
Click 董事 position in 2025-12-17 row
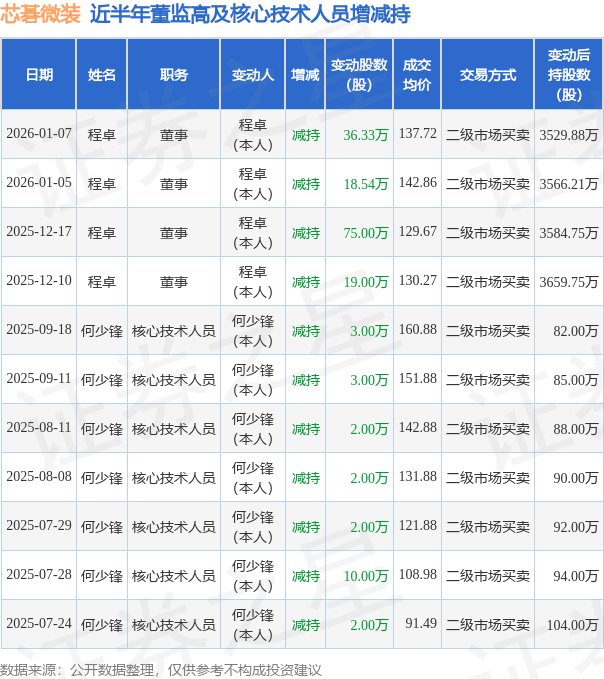(174, 233)
